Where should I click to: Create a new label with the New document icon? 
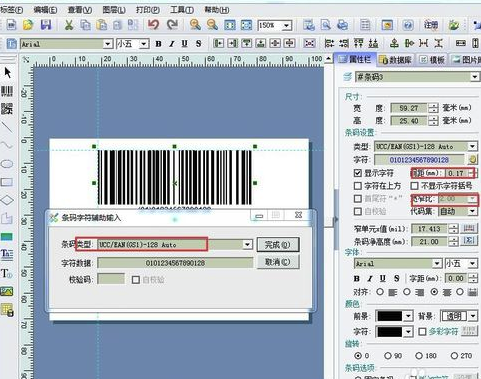(x=11, y=25)
